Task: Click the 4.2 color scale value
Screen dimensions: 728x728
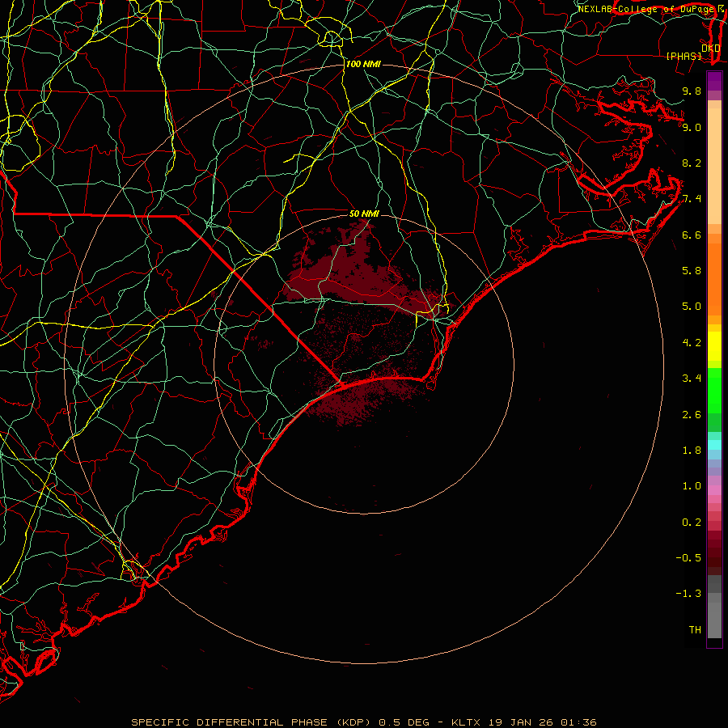Action: (692, 343)
